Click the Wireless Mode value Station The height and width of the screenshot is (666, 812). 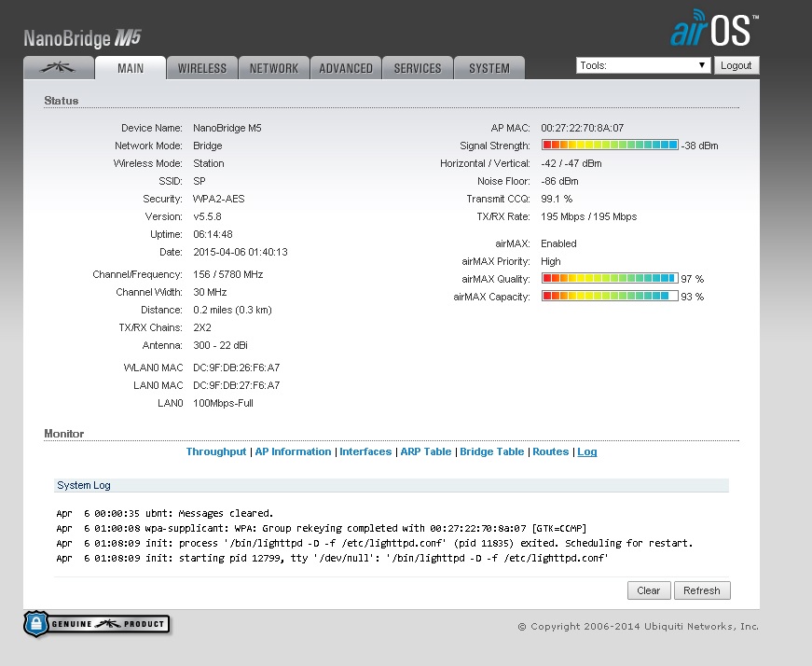(x=209, y=163)
